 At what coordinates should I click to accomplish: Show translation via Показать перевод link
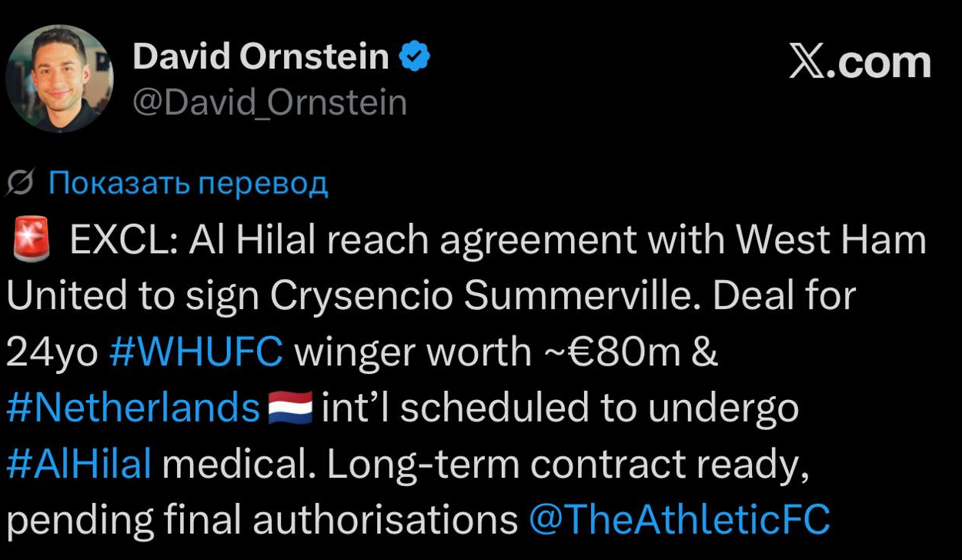(189, 183)
